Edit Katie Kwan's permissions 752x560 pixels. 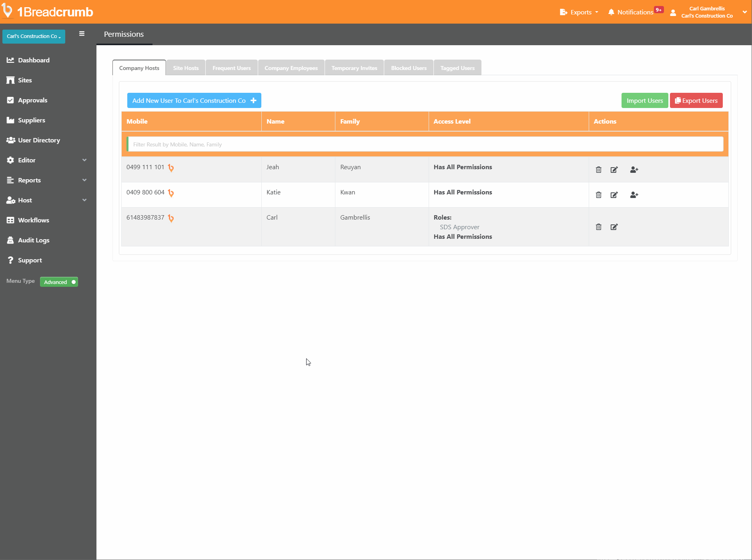[x=614, y=195]
